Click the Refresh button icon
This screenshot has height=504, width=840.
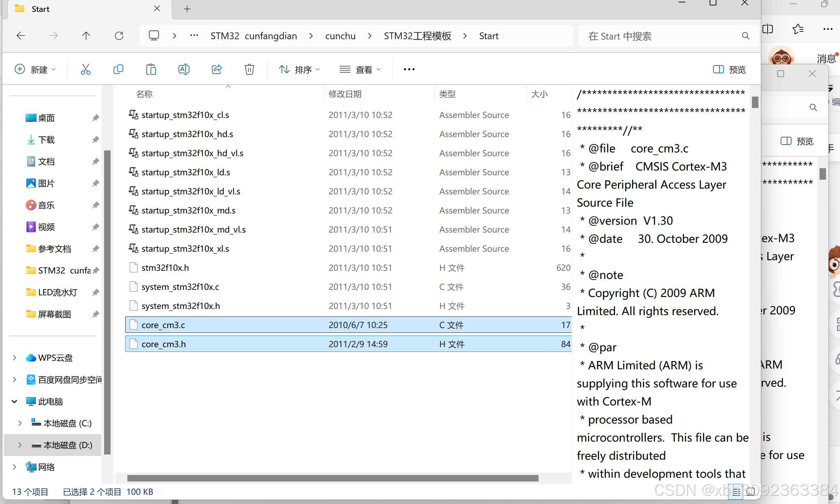119,36
